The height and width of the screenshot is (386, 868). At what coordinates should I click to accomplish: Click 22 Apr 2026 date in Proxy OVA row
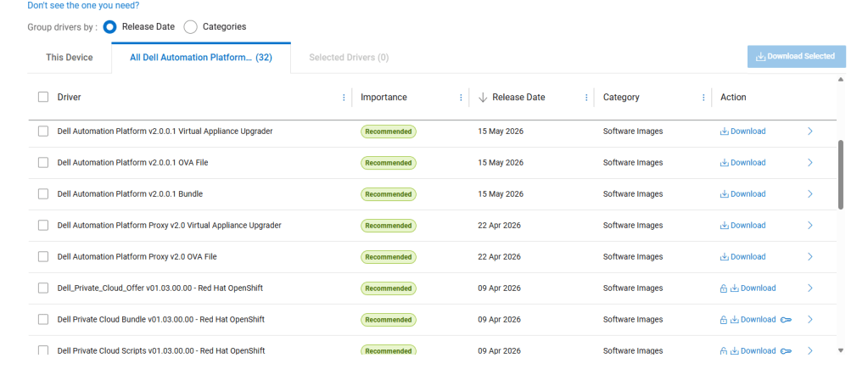click(x=499, y=257)
